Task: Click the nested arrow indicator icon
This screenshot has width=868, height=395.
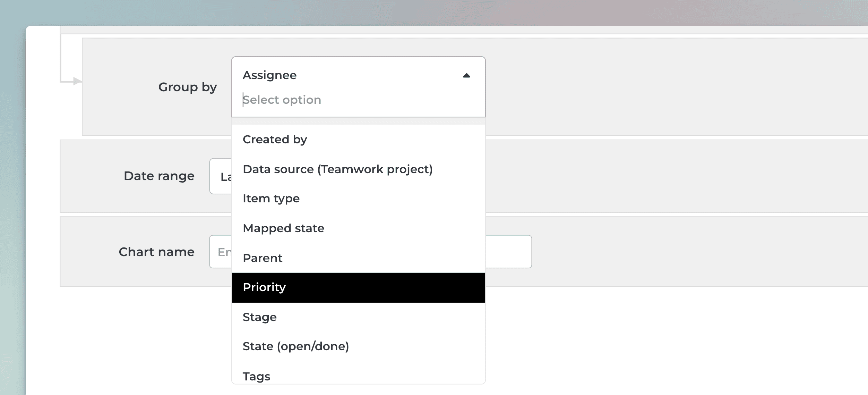Action: [x=77, y=82]
